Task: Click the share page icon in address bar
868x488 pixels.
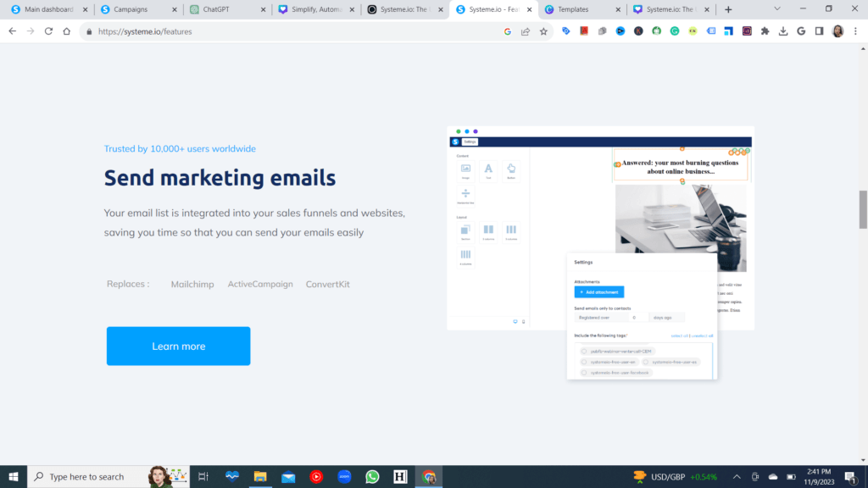Action: click(x=526, y=31)
